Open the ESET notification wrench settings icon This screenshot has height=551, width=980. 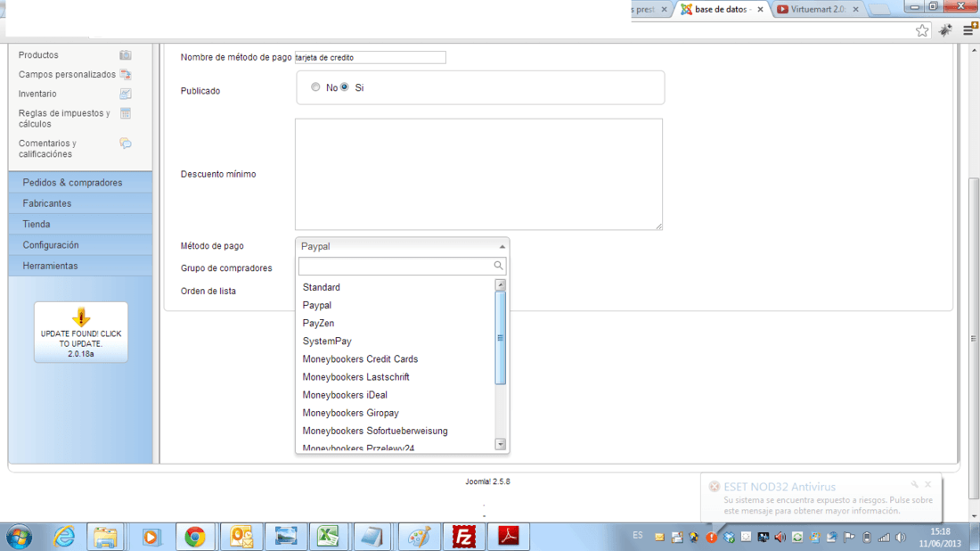(914, 484)
